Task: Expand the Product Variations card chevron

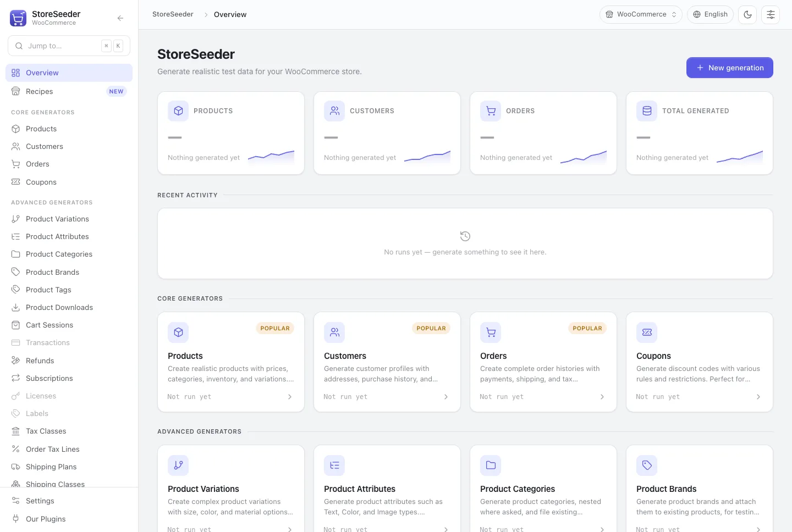Action: (290, 529)
